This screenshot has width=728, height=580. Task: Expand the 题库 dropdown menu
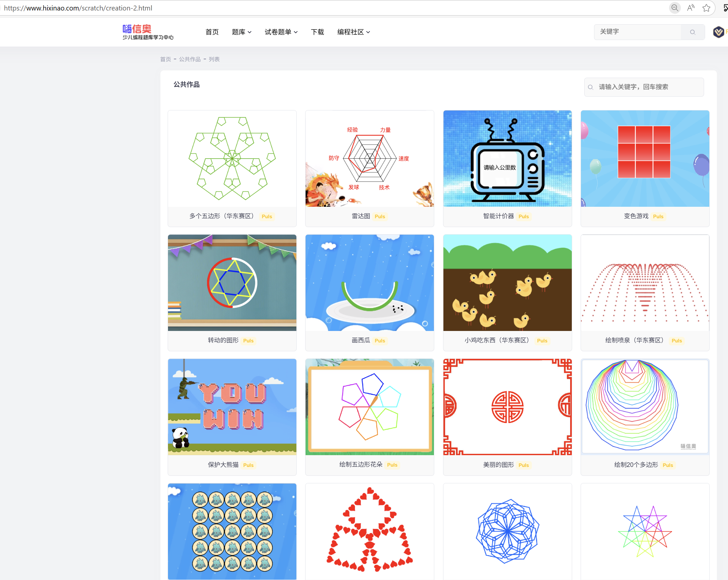click(241, 32)
